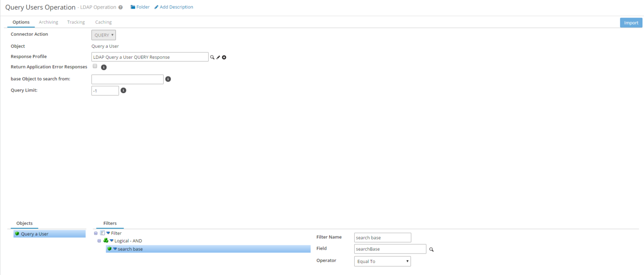Open the Operator dropdown showing Equal To
Viewport: 644px width, 275px height.
click(x=382, y=261)
